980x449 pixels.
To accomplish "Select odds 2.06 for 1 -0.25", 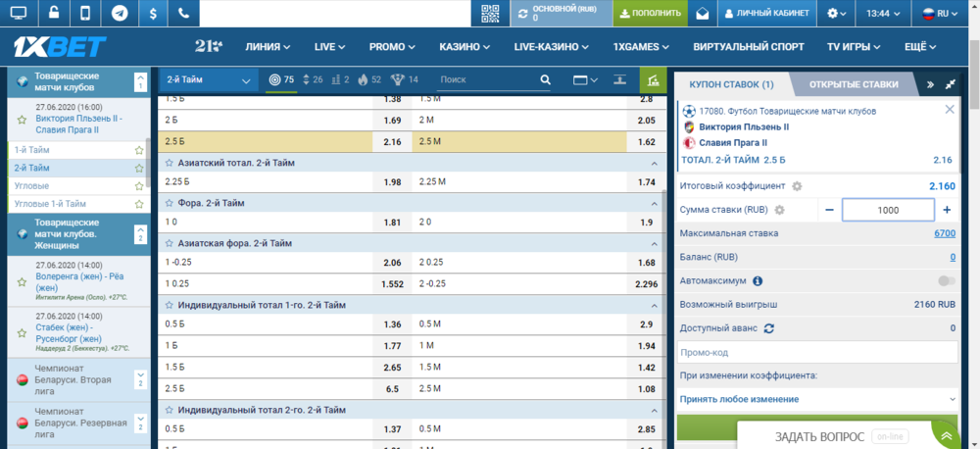I will click(x=391, y=263).
